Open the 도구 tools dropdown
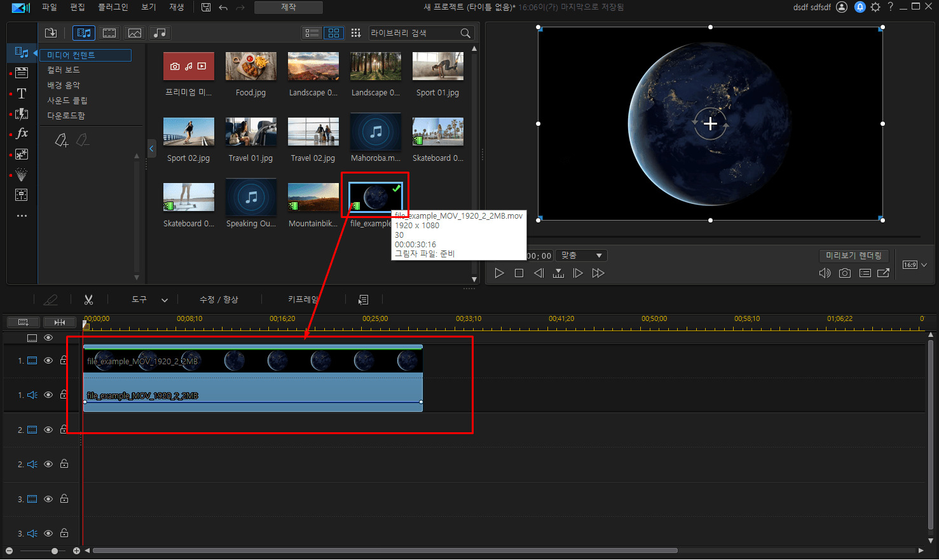This screenshot has height=560, width=939. pos(150,299)
